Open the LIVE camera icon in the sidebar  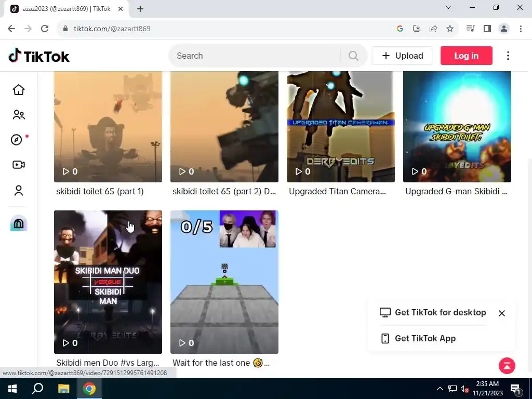coord(19,165)
